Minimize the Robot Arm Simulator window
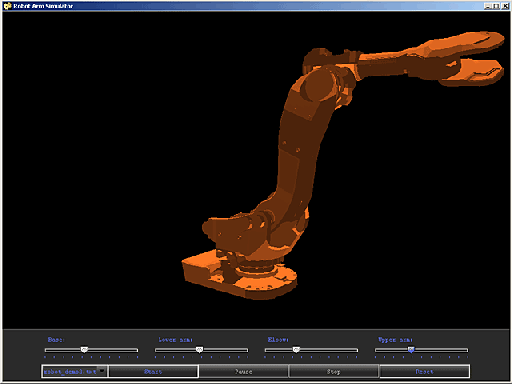This screenshot has width=512, height=384. [x=488, y=6]
